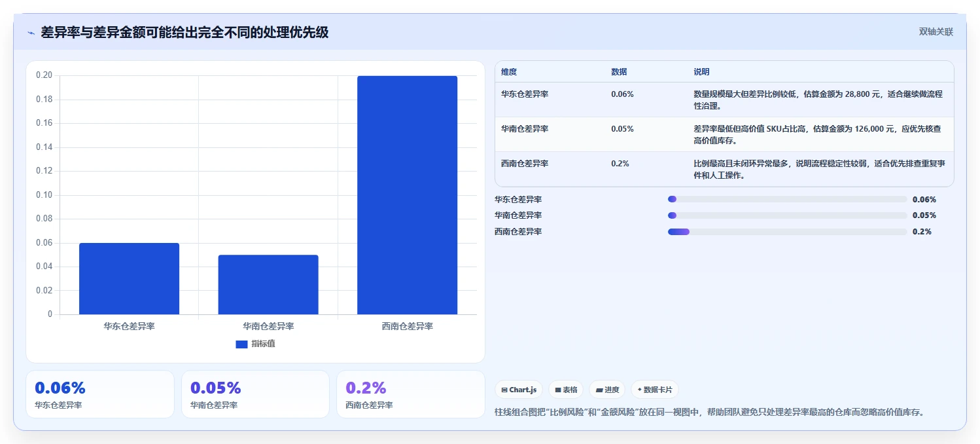The height and width of the screenshot is (444, 980).
Task: Click the 0.08 y-axis tick label
Action: coord(44,219)
